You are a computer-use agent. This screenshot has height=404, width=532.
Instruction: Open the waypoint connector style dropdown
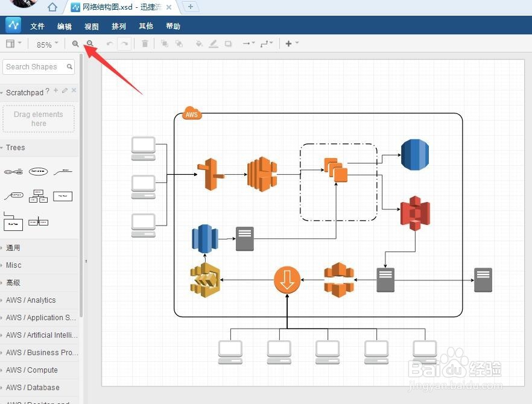coord(267,44)
